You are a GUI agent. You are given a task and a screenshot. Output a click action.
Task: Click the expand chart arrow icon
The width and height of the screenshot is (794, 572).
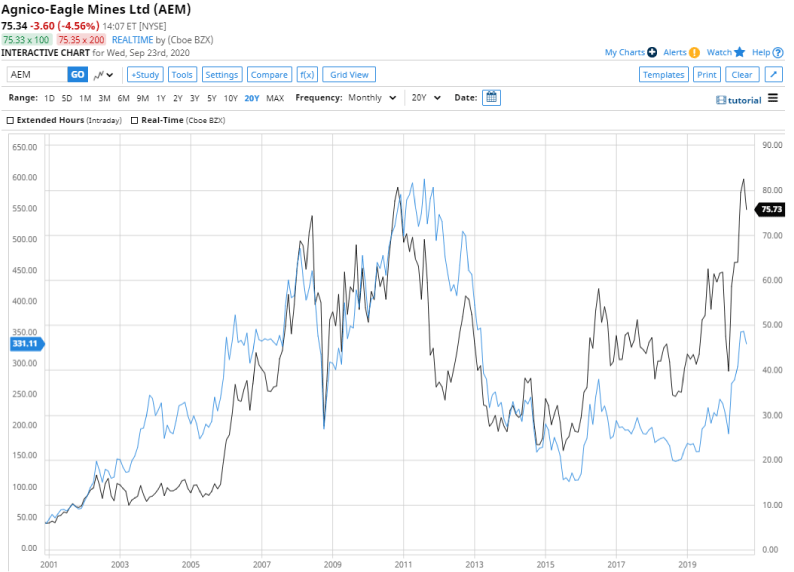click(x=774, y=75)
